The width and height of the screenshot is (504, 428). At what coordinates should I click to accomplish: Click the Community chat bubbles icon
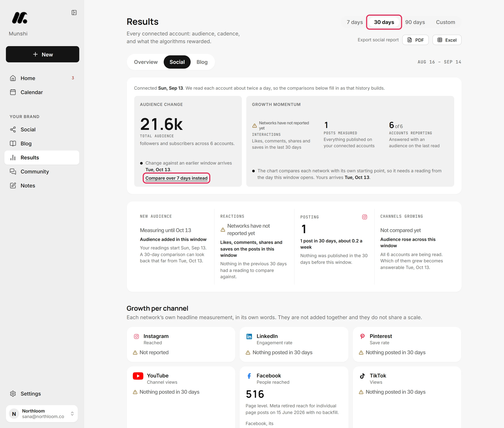coord(13,172)
